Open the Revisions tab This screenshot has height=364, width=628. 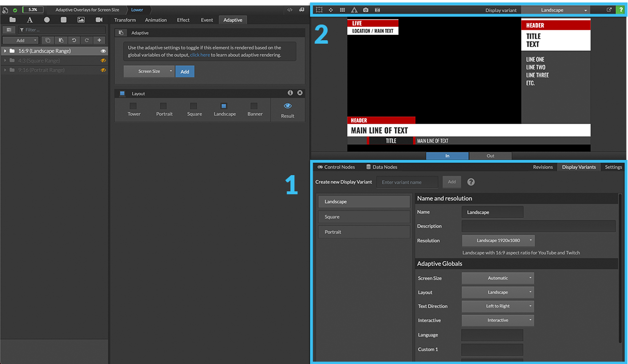(x=543, y=167)
